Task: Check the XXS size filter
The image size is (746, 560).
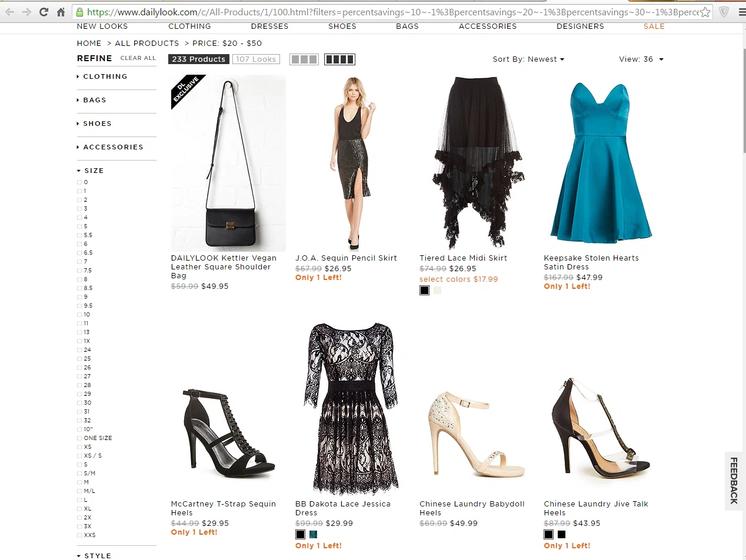Action: 79,535
